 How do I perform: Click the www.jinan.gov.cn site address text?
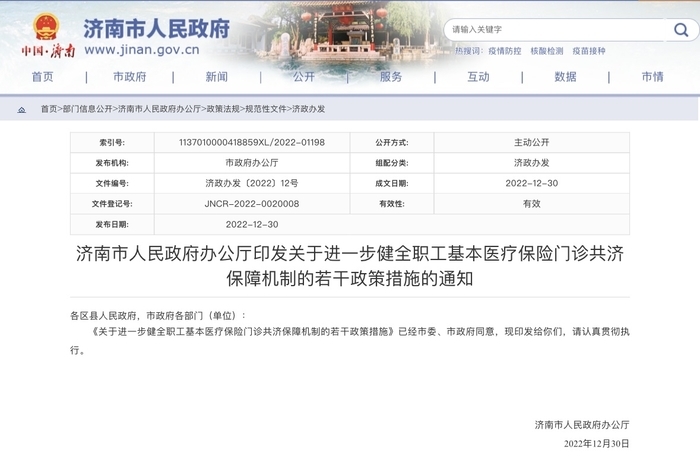(x=142, y=50)
